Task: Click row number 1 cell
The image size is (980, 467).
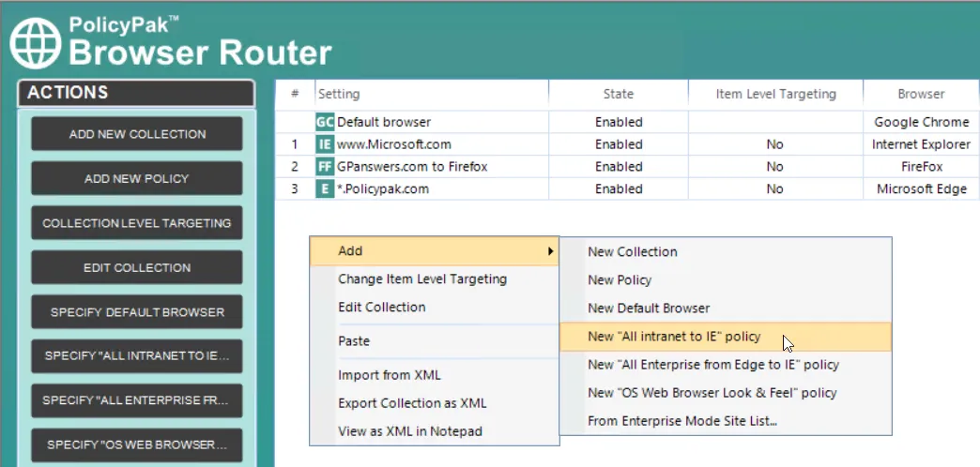Action: pyautogui.click(x=295, y=144)
